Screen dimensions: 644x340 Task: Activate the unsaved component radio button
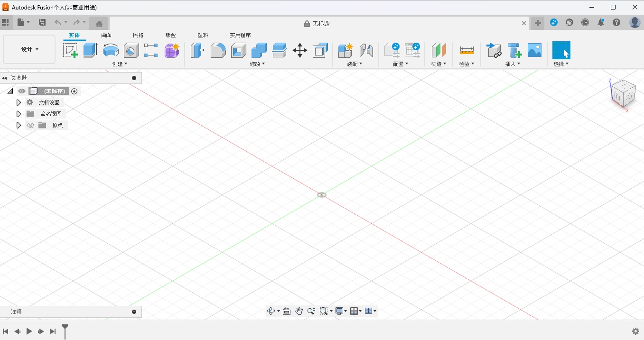tap(75, 91)
